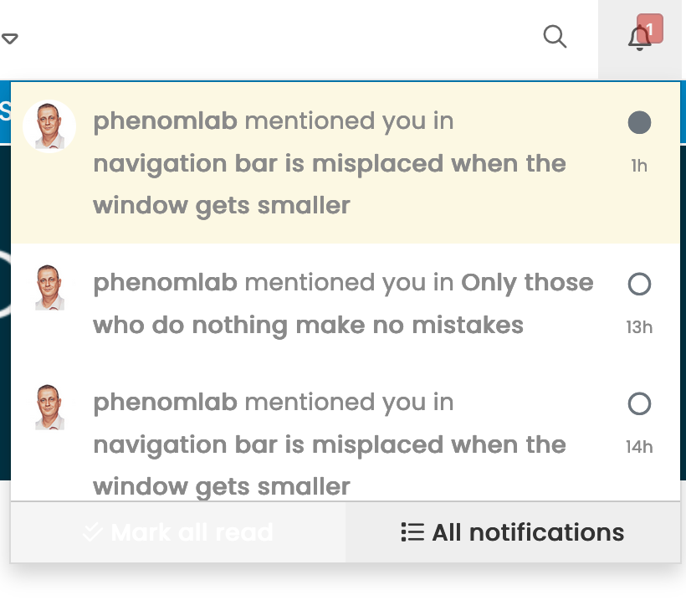
Task: Click the avatar beside the 13h notification
Action: click(x=49, y=288)
